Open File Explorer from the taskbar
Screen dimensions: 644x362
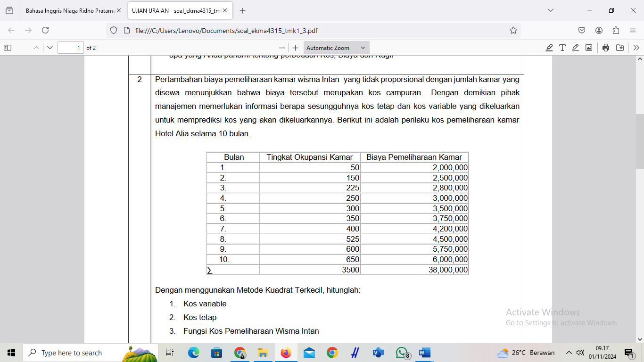pos(263,353)
